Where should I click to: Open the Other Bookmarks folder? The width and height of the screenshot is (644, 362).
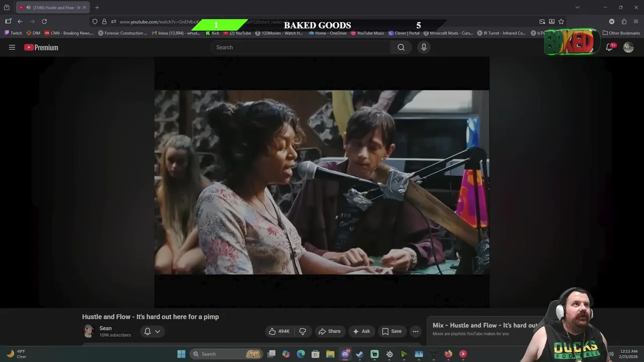pyautogui.click(x=621, y=33)
